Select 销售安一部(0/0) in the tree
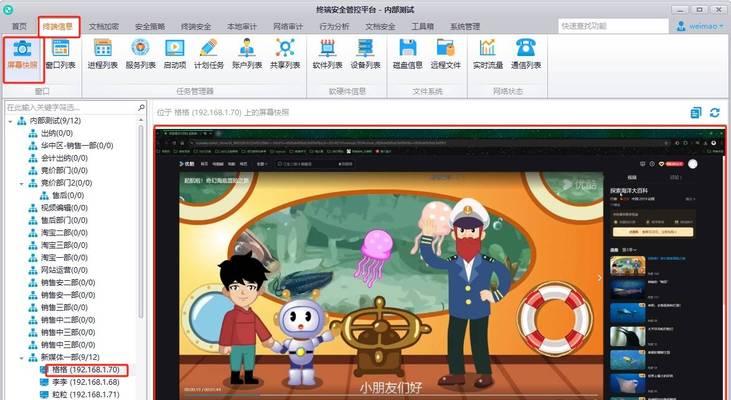 (68, 295)
